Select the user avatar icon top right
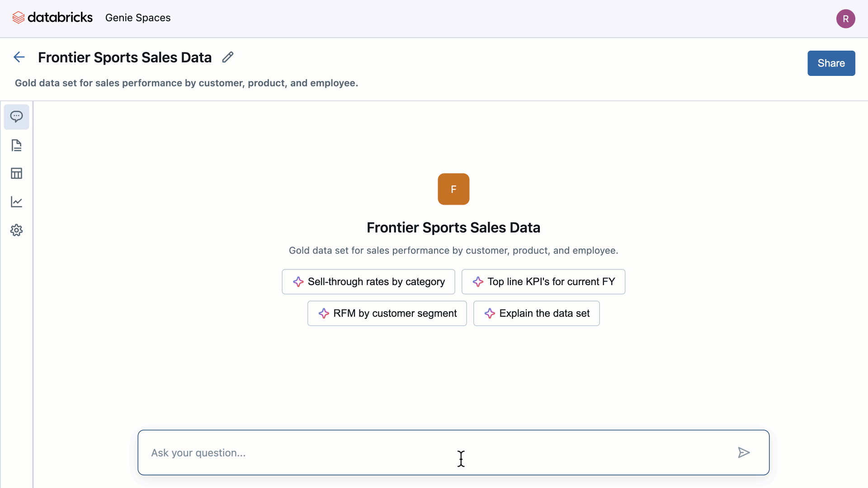The width and height of the screenshot is (868, 488). point(845,18)
